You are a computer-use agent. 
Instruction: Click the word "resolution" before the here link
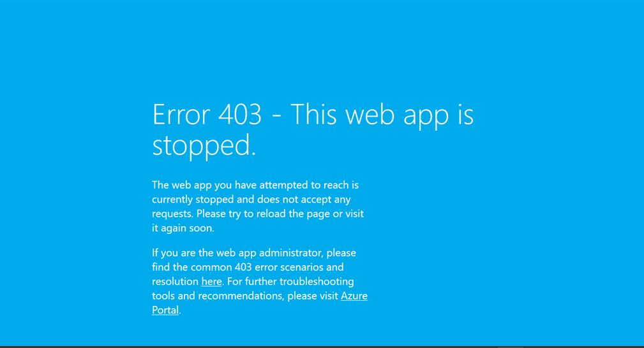pos(176,282)
